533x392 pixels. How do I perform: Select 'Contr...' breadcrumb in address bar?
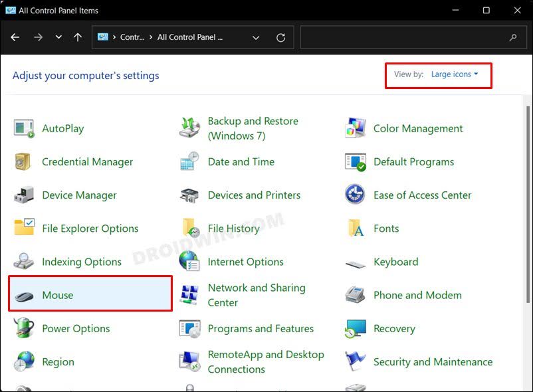coord(132,37)
